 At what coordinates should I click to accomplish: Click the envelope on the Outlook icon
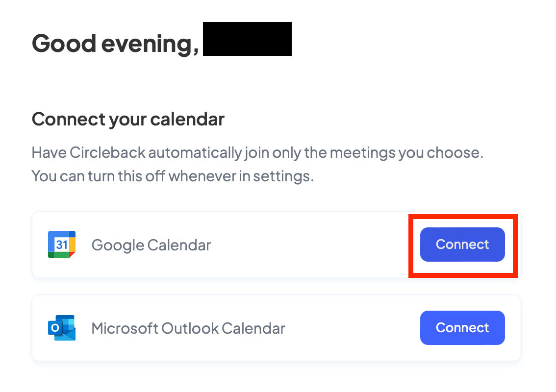click(x=68, y=334)
